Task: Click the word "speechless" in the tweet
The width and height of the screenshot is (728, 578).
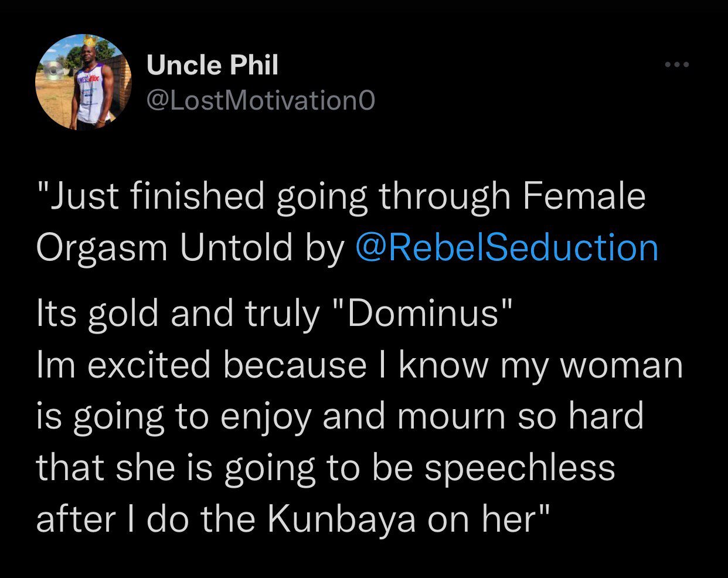Action: pyautogui.click(x=519, y=468)
